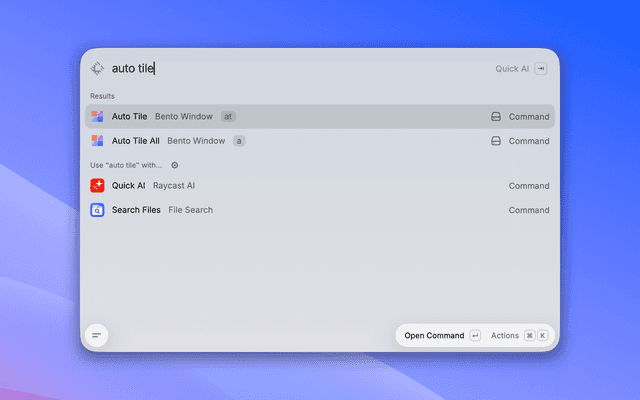Viewport: 640px width, 400px height.
Task: Select the Search Files fallback command
Action: 320,210
